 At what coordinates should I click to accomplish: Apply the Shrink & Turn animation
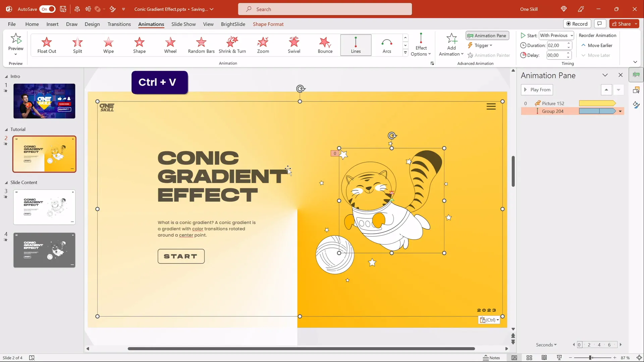(x=232, y=45)
